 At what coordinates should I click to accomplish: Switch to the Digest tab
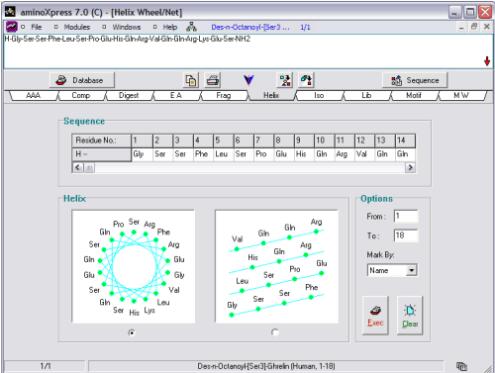[x=129, y=95]
